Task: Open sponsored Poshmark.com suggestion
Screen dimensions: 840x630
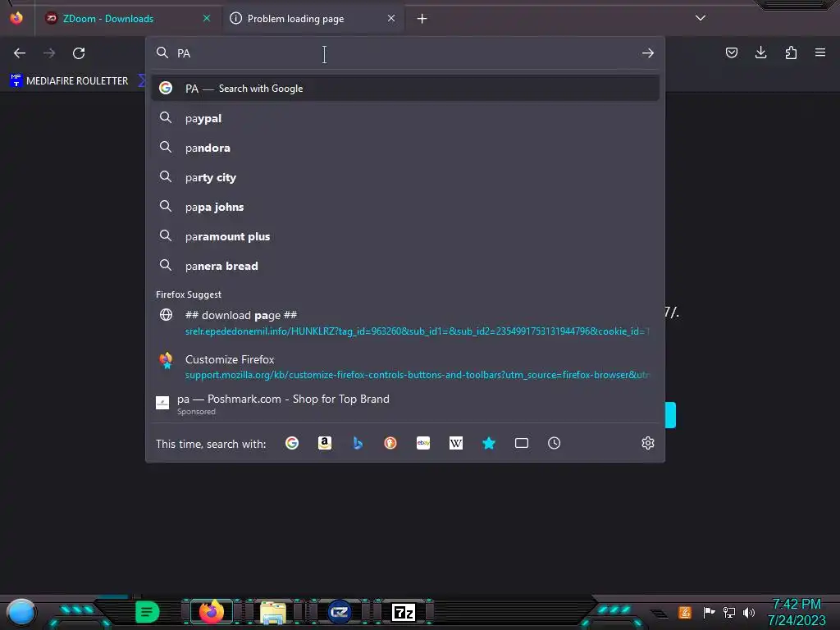Action: [405, 404]
